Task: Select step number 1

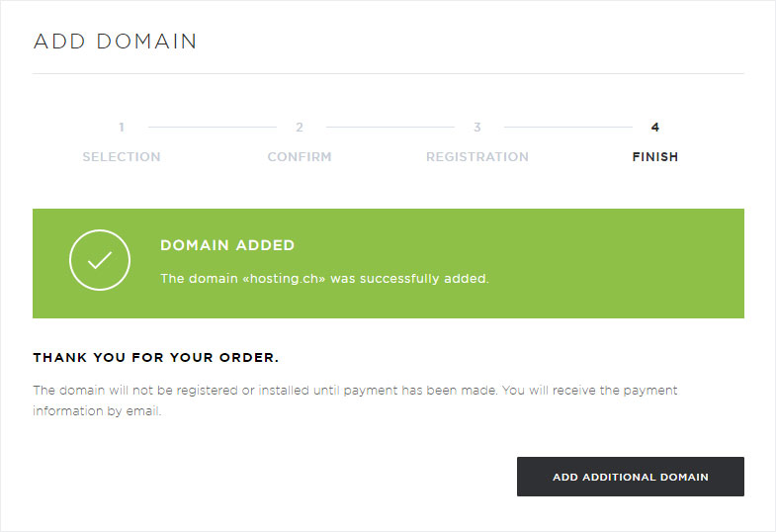Action: (122, 128)
